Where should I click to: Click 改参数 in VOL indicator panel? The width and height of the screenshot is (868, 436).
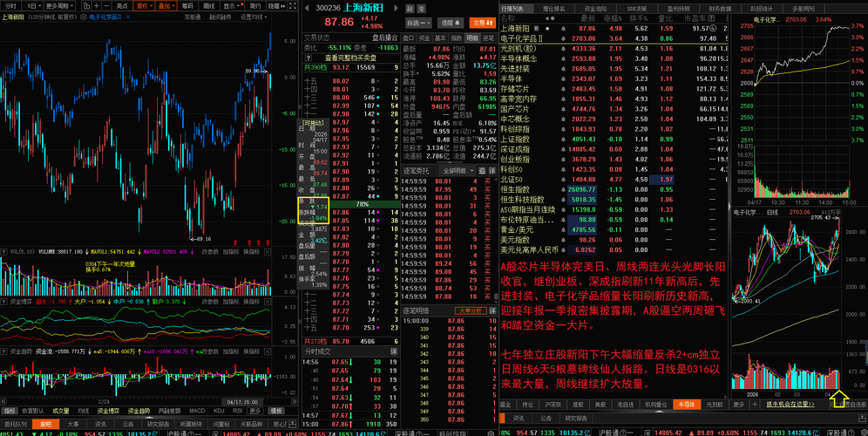click(210, 251)
